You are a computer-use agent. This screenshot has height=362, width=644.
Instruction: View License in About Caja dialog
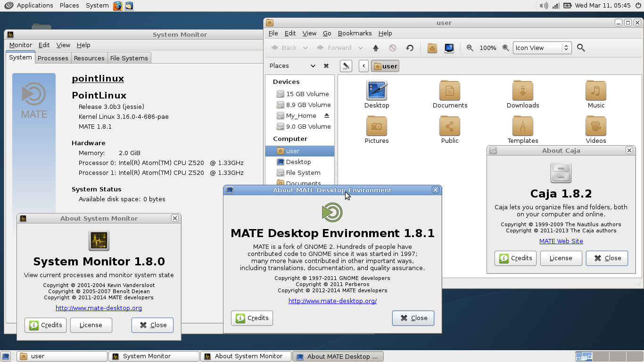point(561,258)
